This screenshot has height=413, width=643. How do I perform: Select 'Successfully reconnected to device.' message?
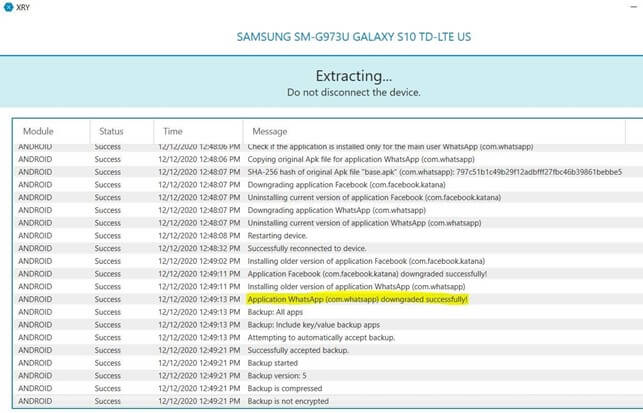(307, 249)
